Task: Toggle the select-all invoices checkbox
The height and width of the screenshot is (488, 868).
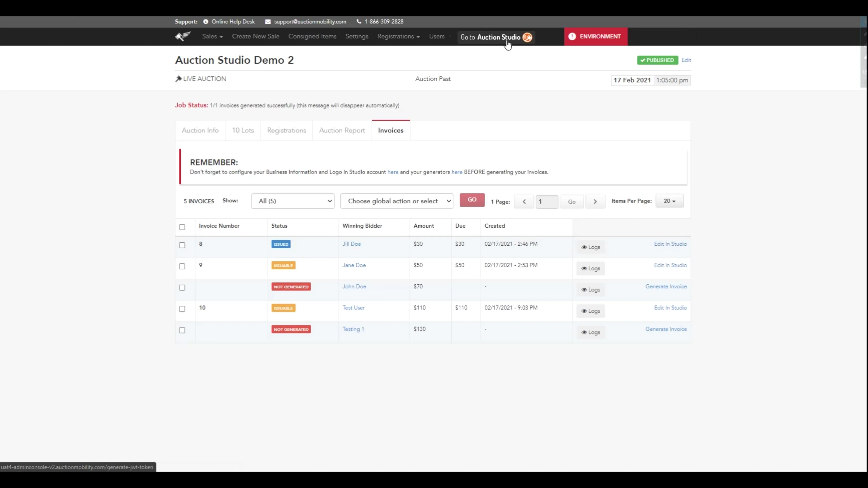Action: pos(182,227)
